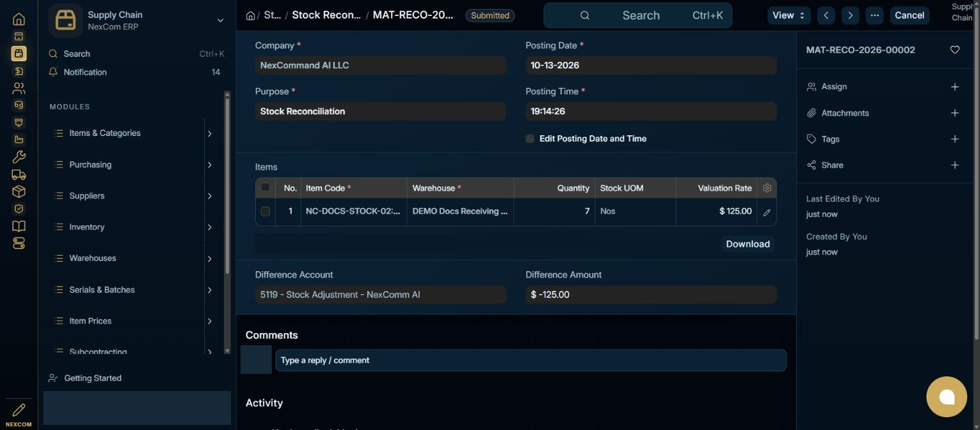Expand Warehouses module chevron
Screen dimensions: 980x430
[209, 258]
